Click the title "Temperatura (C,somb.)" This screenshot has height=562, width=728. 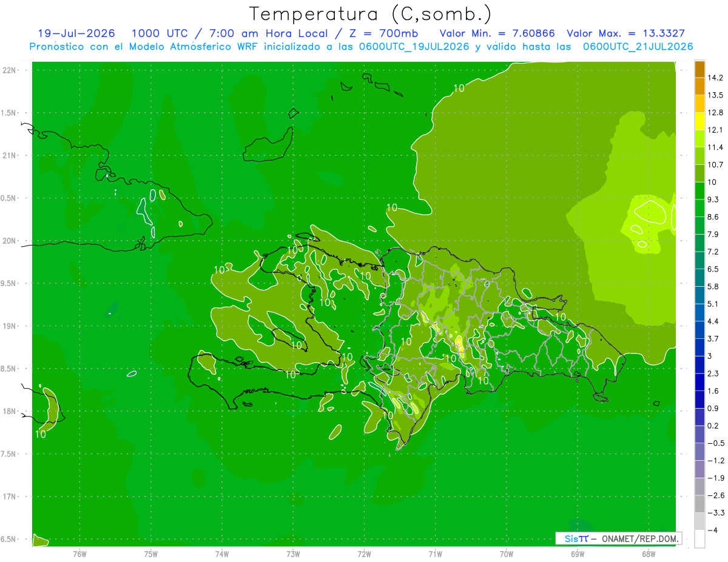[x=370, y=14]
